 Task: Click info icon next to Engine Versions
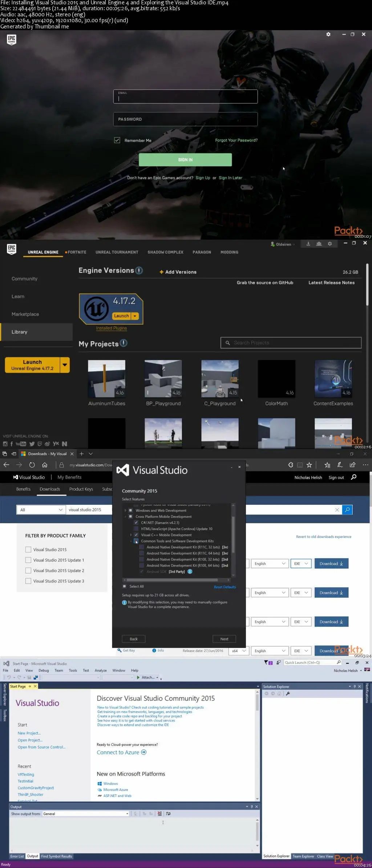[x=139, y=271]
